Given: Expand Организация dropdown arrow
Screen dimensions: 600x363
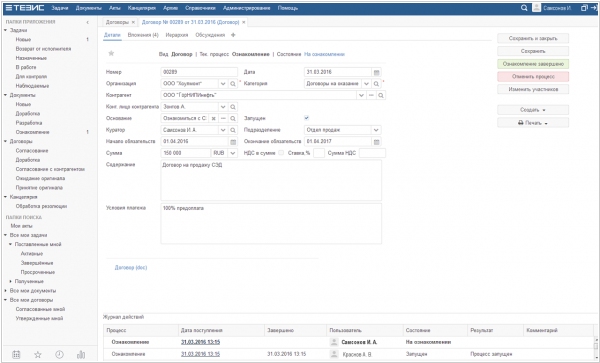Looking at the screenshot, I should pyautogui.click(x=223, y=84).
